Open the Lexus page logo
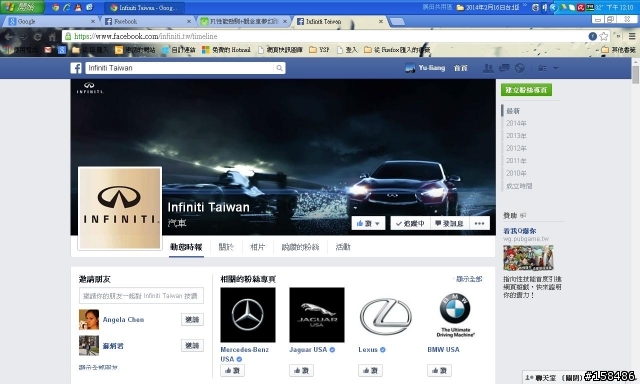The image size is (640, 384). coord(386,315)
